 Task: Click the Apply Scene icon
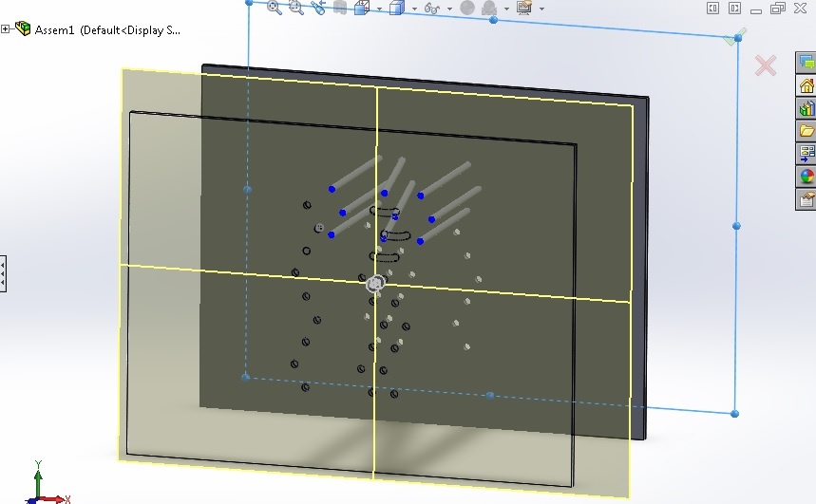coord(489,8)
